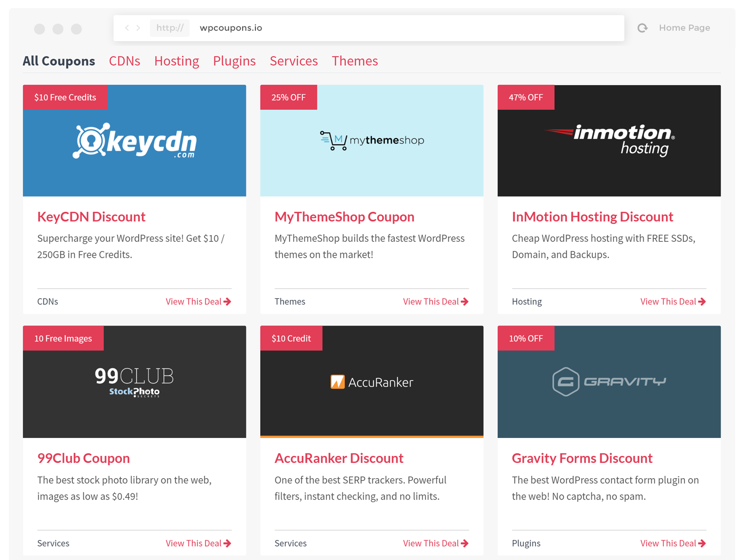Switch to the CDNs tab
Screen dimensions: 744x560
tap(124, 61)
